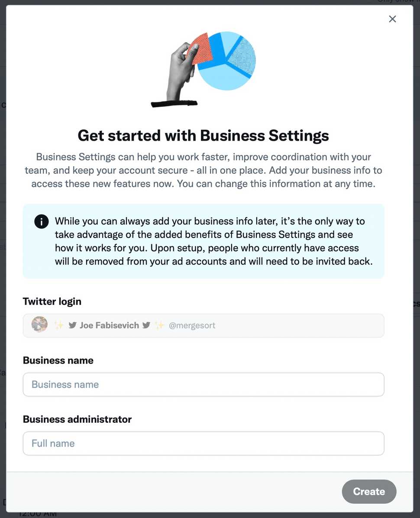This screenshot has width=420, height=518.
Task: Select the Twitter login account row
Action: (x=204, y=325)
